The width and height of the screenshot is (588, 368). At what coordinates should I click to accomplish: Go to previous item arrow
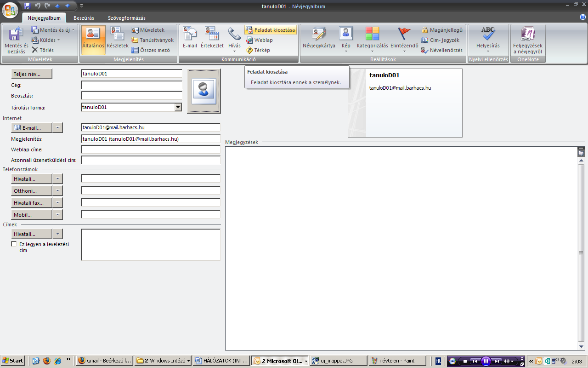[58, 6]
